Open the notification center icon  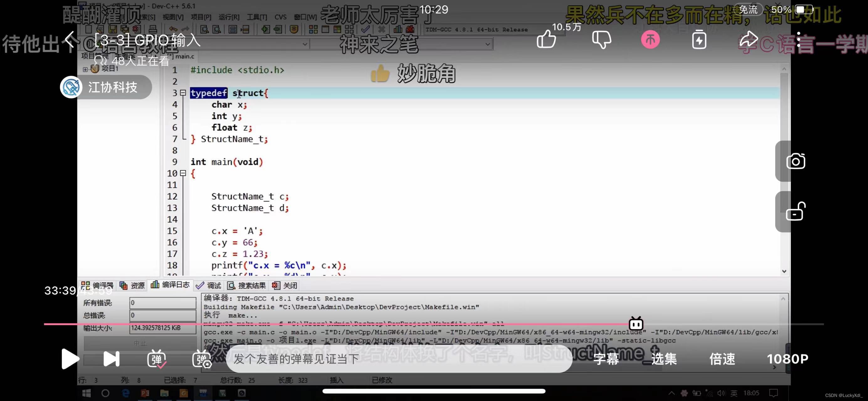pos(774,393)
